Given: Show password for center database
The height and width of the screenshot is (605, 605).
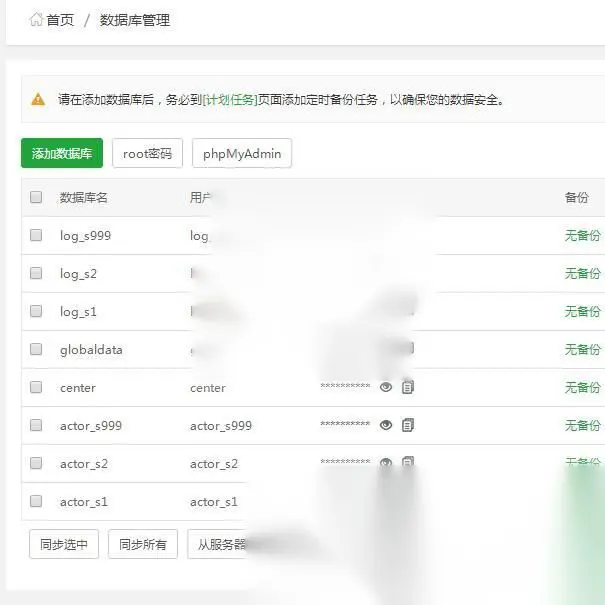Looking at the screenshot, I should coord(386,387).
